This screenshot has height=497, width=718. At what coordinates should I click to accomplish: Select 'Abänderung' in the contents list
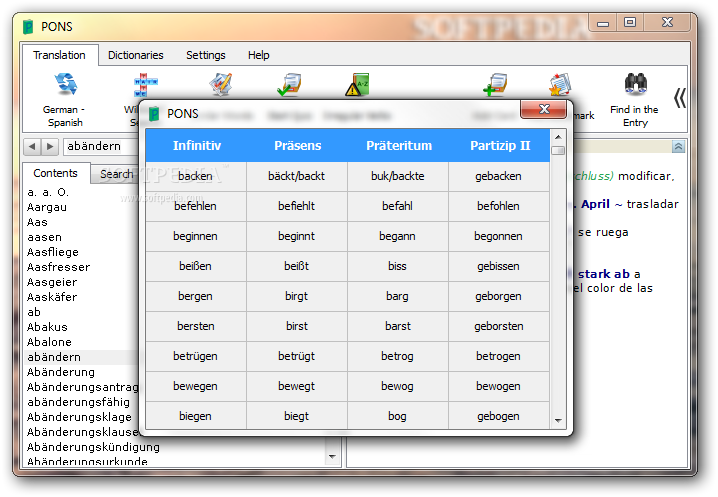(x=60, y=372)
